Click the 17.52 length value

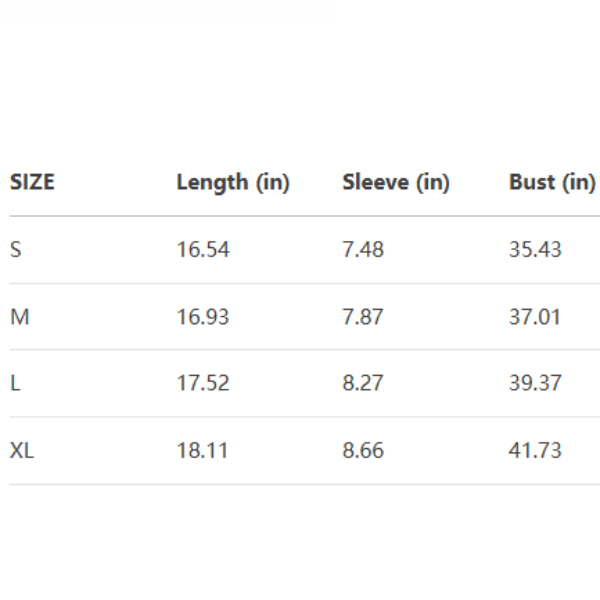pos(203,383)
